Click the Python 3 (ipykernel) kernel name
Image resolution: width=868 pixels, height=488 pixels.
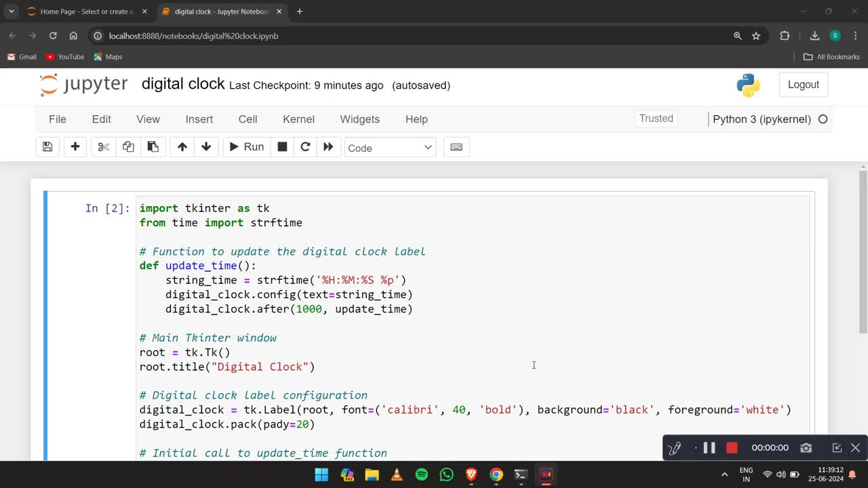pos(762,119)
